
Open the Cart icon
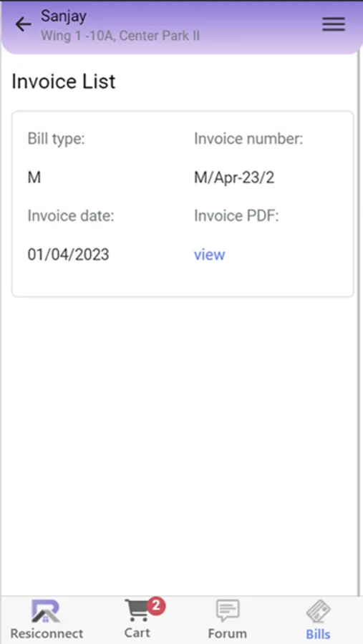click(137, 610)
